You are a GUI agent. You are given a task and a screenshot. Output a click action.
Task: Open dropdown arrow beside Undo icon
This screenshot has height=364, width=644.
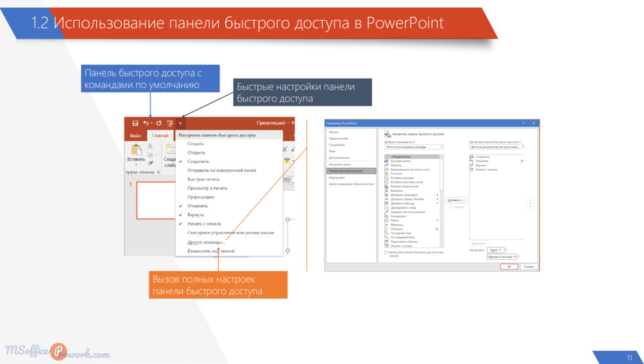(152, 123)
